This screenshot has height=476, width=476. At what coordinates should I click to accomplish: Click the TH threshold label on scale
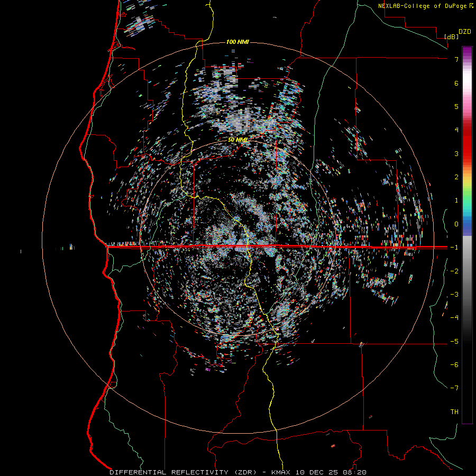(454, 412)
